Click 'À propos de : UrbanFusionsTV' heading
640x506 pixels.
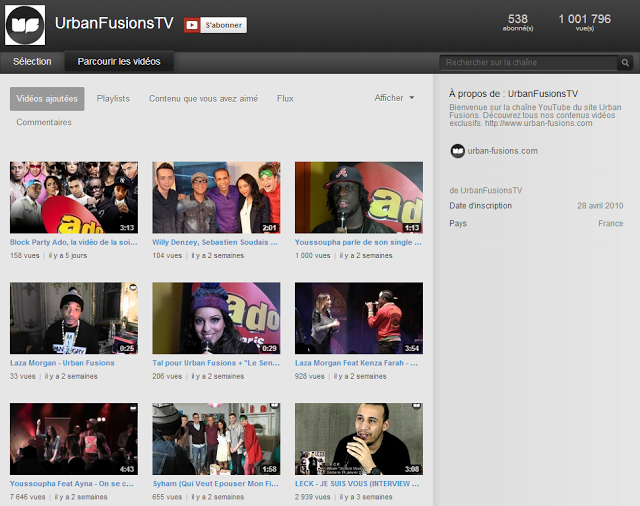click(513, 94)
